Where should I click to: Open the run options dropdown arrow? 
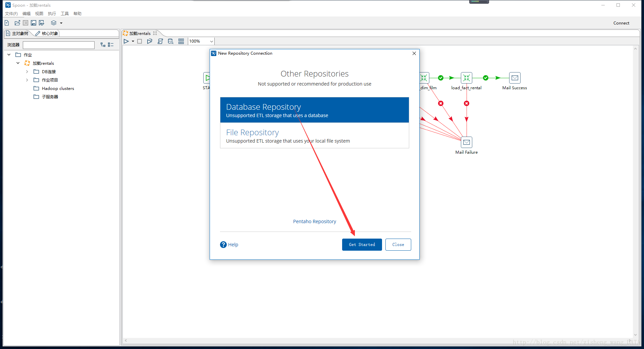click(133, 41)
